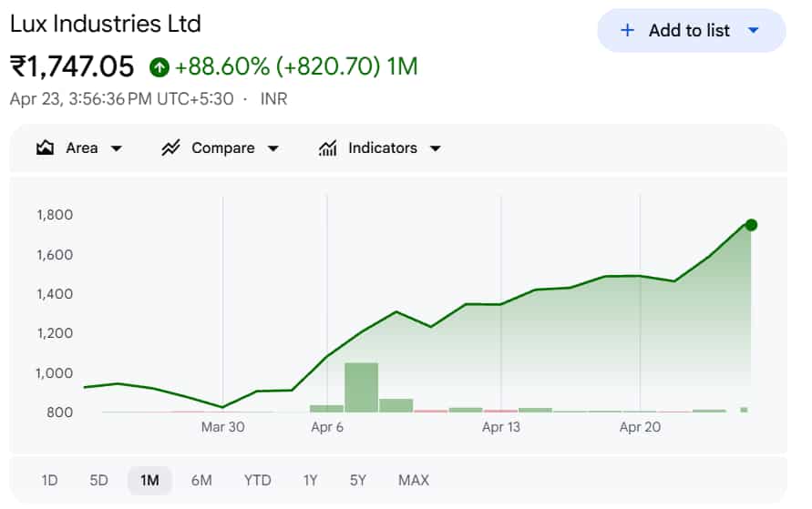Show the 5Y time range

pos(358,481)
